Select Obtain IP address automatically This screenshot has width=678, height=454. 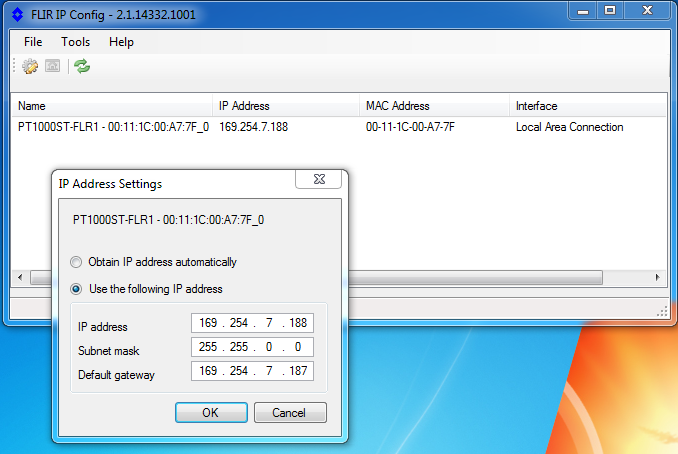[77, 262]
